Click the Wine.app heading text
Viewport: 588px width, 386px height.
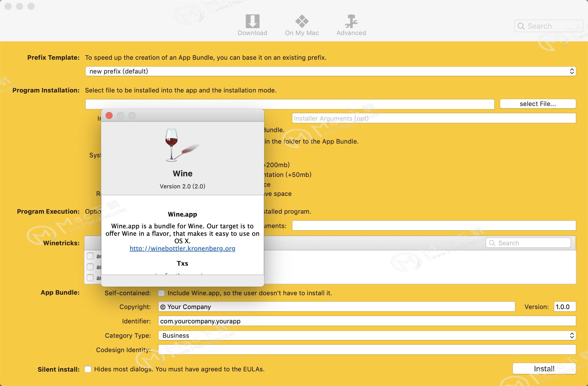pos(182,214)
